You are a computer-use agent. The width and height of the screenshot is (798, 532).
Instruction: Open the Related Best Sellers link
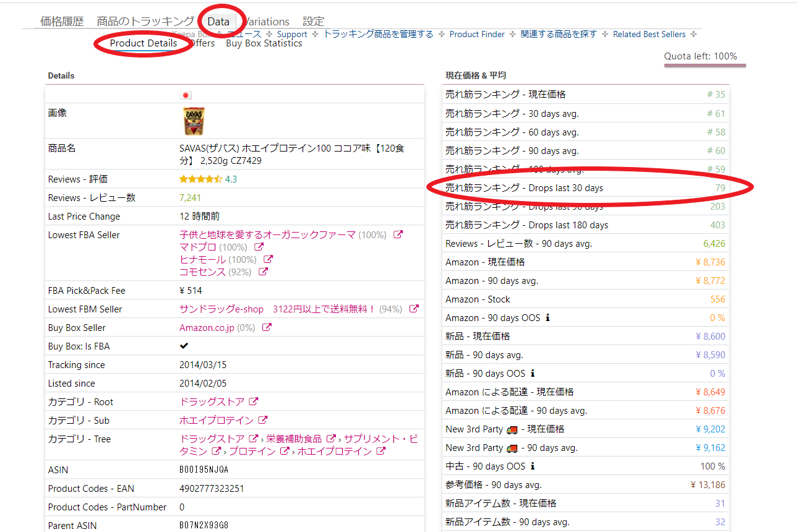click(650, 34)
